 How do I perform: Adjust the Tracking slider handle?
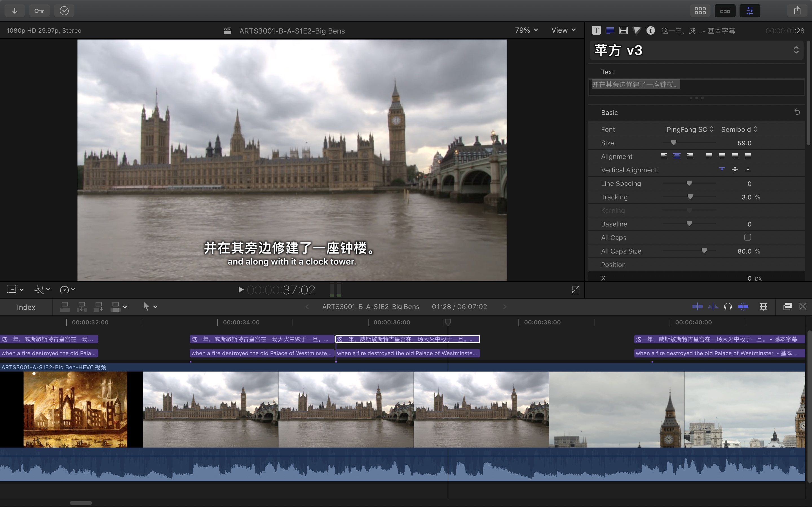click(690, 197)
